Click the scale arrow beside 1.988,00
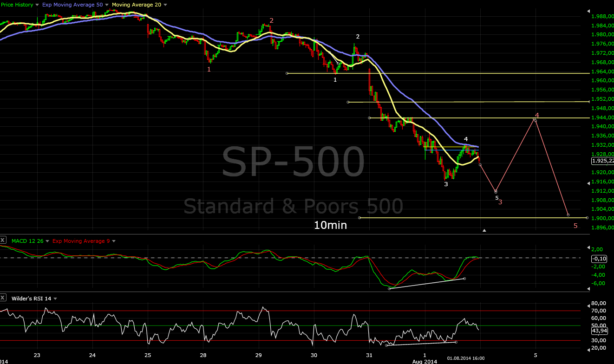Image resolution: width=614 pixels, height=364 pixels. (589, 11)
